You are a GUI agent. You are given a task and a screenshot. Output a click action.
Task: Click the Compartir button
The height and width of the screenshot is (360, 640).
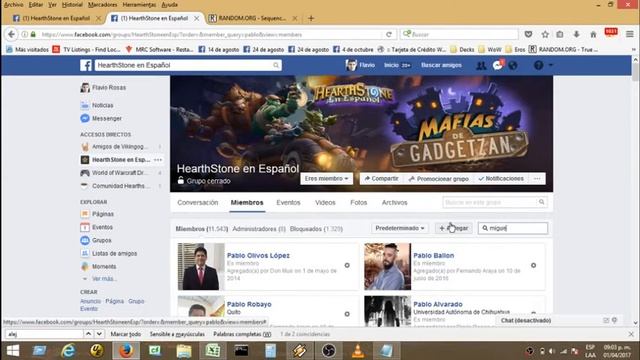point(381,179)
